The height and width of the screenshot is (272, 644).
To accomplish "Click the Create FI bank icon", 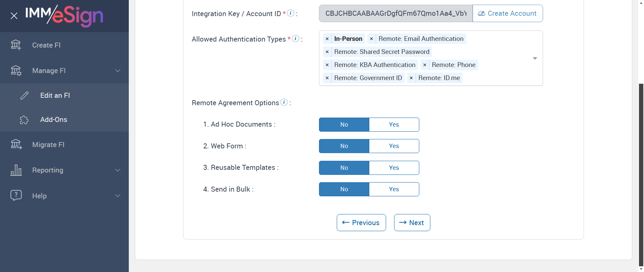I will [16, 45].
